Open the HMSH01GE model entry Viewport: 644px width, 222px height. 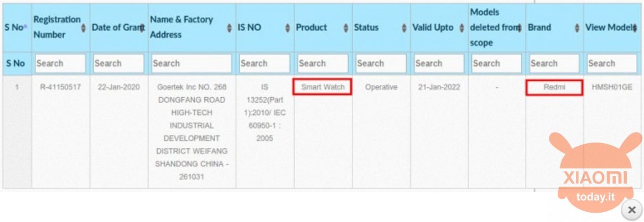pyautogui.click(x=612, y=87)
